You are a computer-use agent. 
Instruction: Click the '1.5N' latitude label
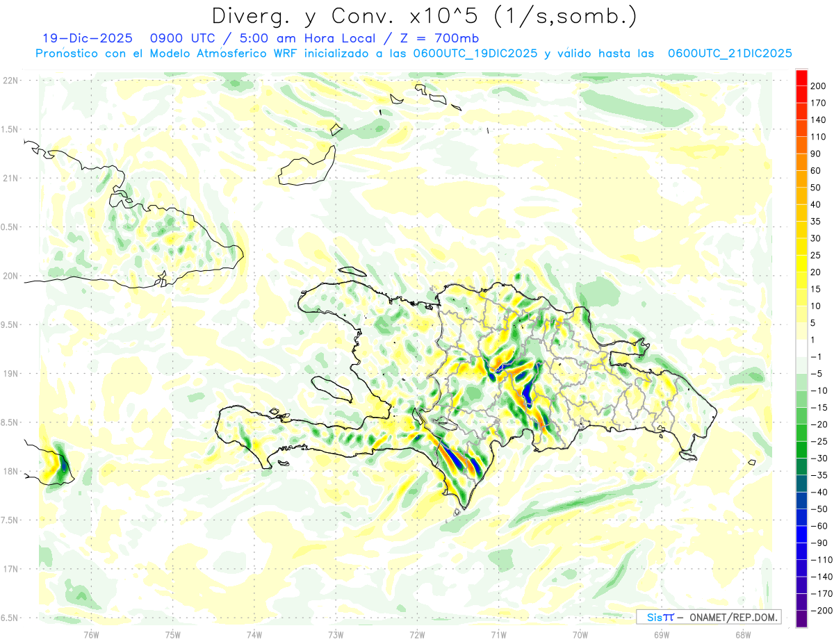[10, 129]
